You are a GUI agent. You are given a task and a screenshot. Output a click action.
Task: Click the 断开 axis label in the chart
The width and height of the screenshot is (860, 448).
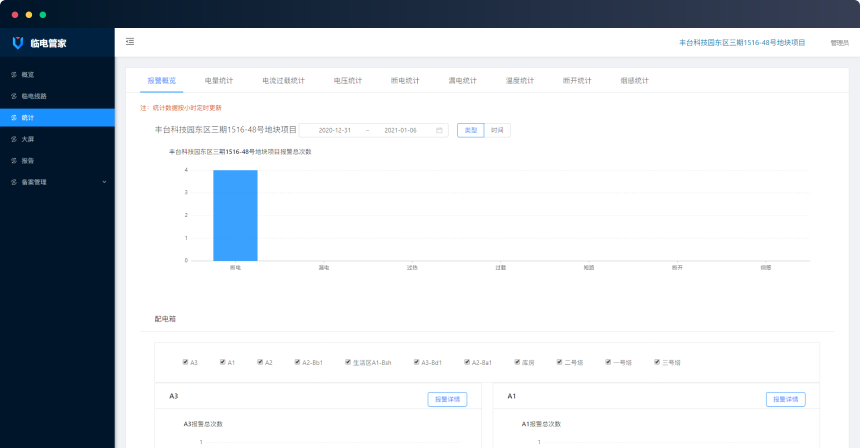tap(677, 268)
